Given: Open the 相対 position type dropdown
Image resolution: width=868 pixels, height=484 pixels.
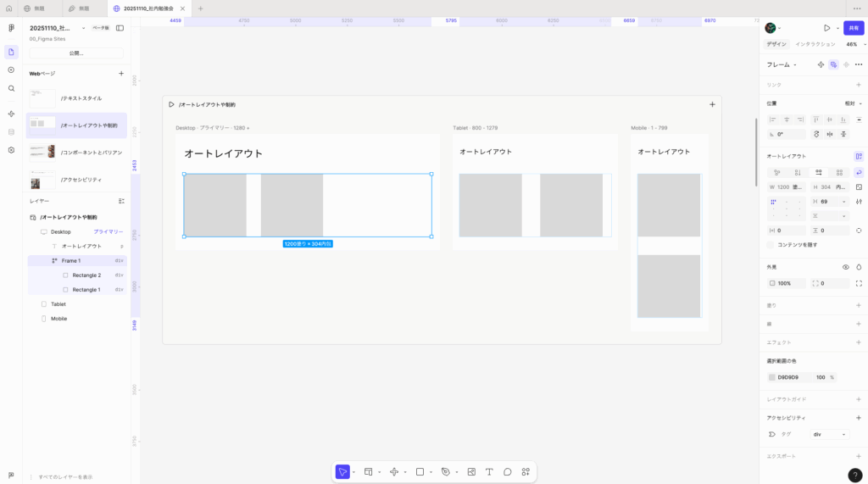Looking at the screenshot, I should click(852, 103).
